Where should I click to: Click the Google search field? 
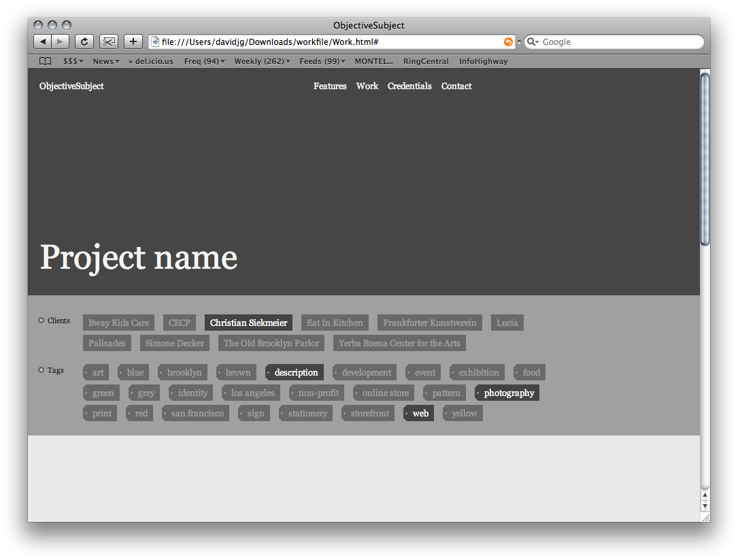point(614,42)
